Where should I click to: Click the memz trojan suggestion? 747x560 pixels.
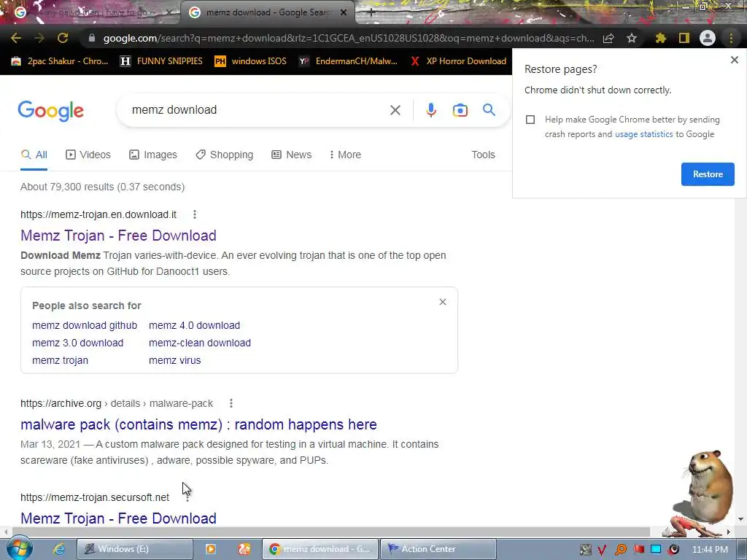click(x=60, y=360)
